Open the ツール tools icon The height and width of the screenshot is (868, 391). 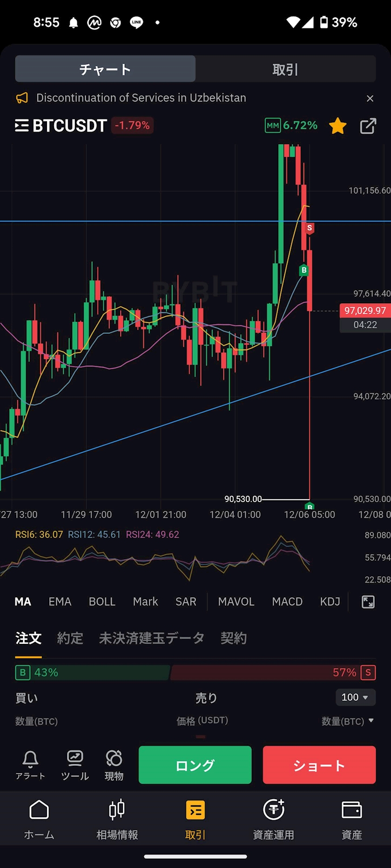click(75, 765)
